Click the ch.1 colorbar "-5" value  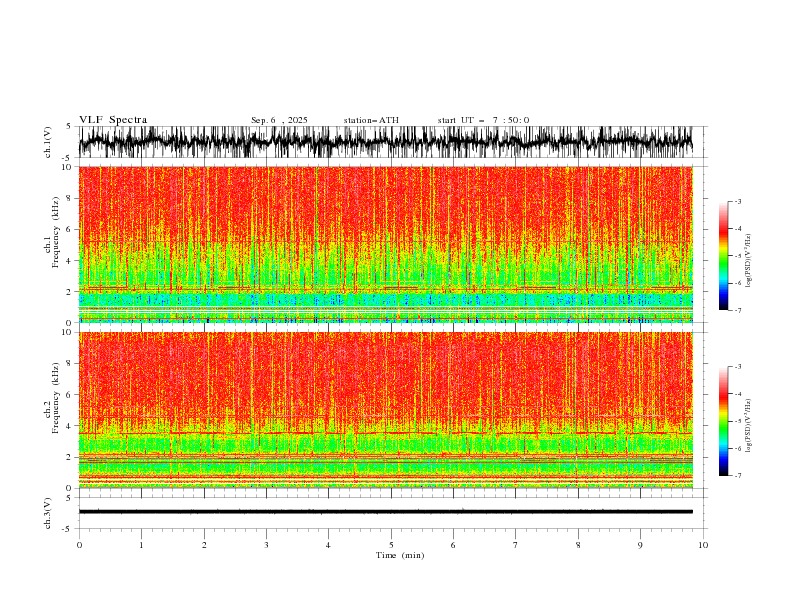pos(738,256)
